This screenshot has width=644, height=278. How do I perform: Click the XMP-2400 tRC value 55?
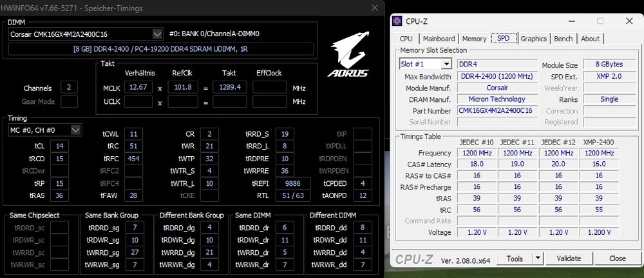point(599,210)
